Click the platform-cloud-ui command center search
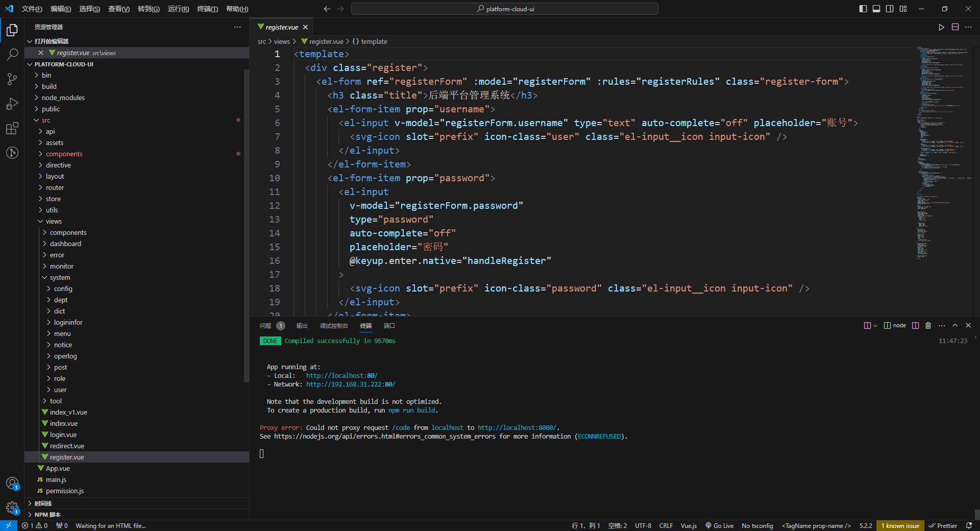The height and width of the screenshot is (531, 980). click(505, 9)
